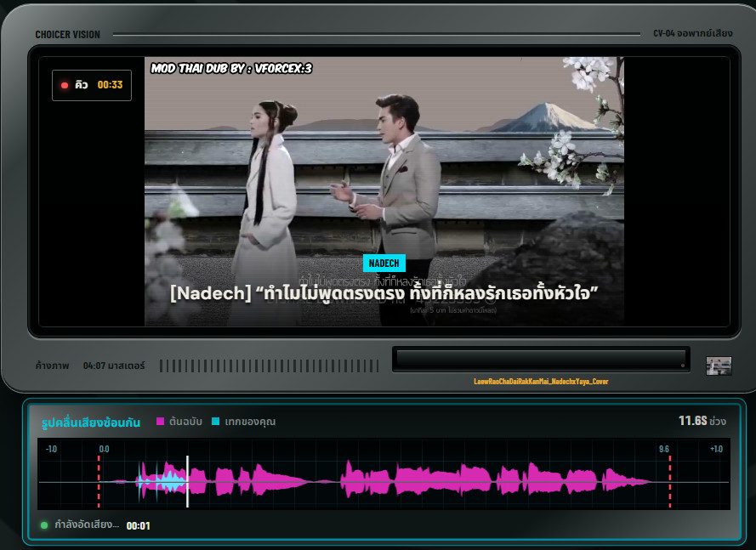This screenshot has height=550, width=756.
Task: Click the cyan recorded take waveform
Action: [x=162, y=482]
